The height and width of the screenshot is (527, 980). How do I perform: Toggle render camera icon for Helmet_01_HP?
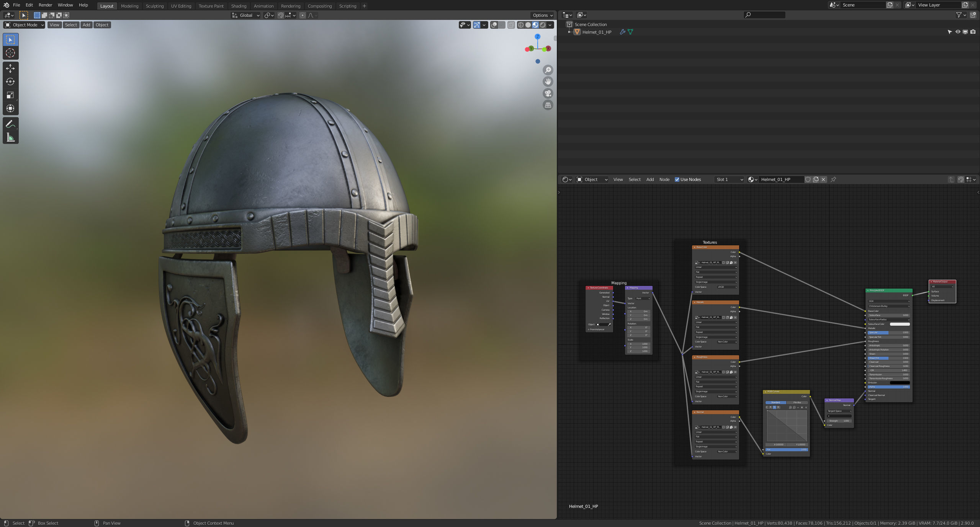pyautogui.click(x=973, y=32)
